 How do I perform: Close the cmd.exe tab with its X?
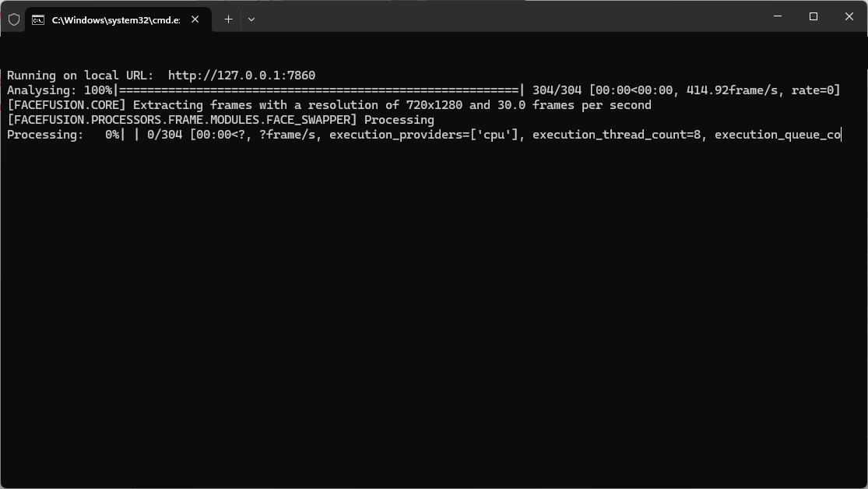(x=195, y=19)
